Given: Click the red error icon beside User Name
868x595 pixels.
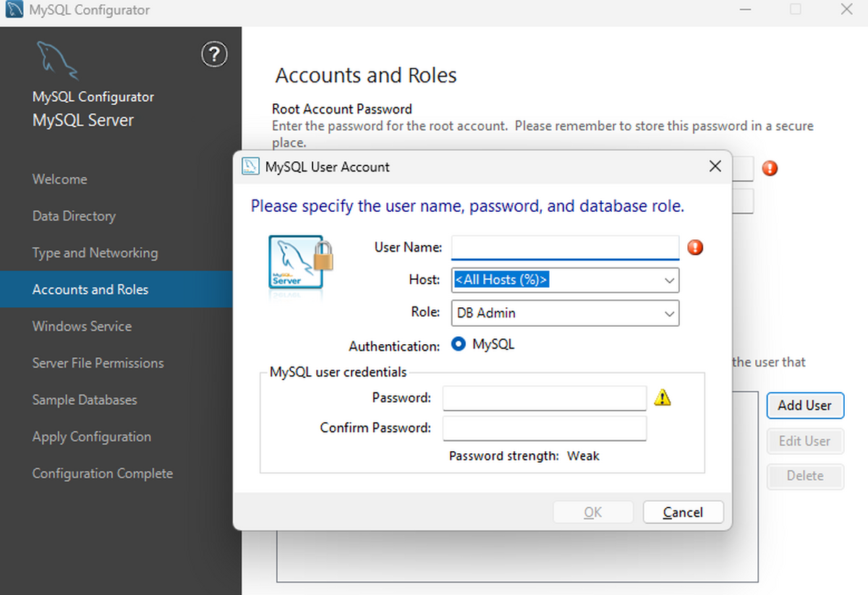Looking at the screenshot, I should coord(696,247).
